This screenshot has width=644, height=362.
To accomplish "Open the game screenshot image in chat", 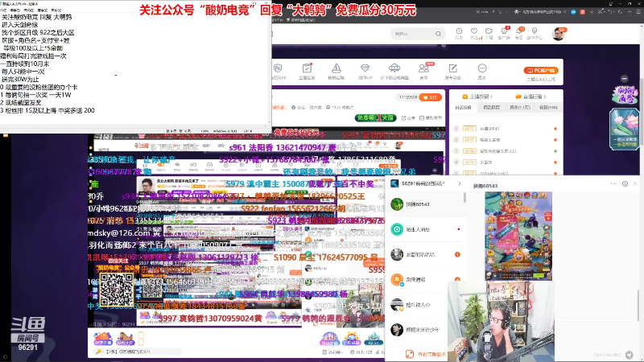I will point(518,236).
